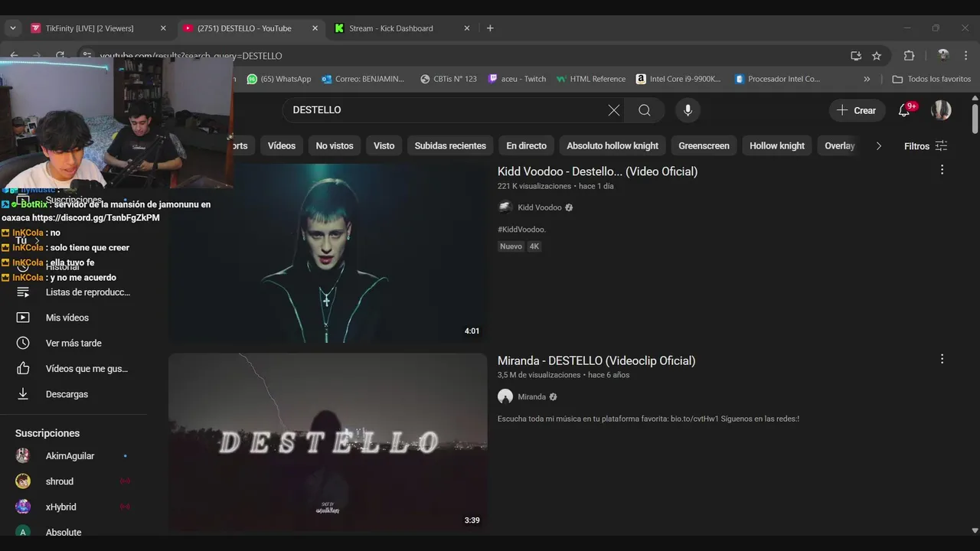The image size is (980, 551).
Task: Open the browser extensions puzzle icon
Action: coord(910,56)
